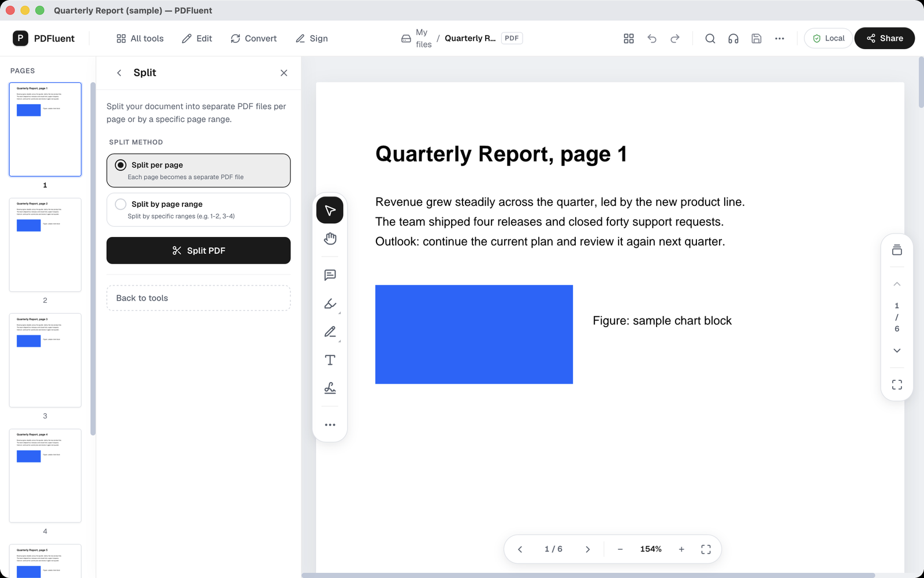The width and height of the screenshot is (924, 578).
Task: Select the highlighter tool
Action: click(330, 303)
